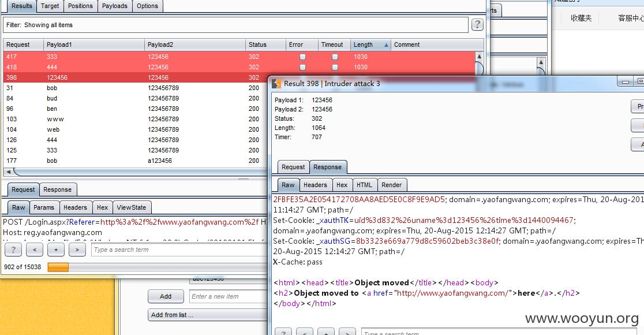Click the 客服中心 link in browser window
Image resolution: width=644 pixels, height=335 pixels.
[631, 18]
